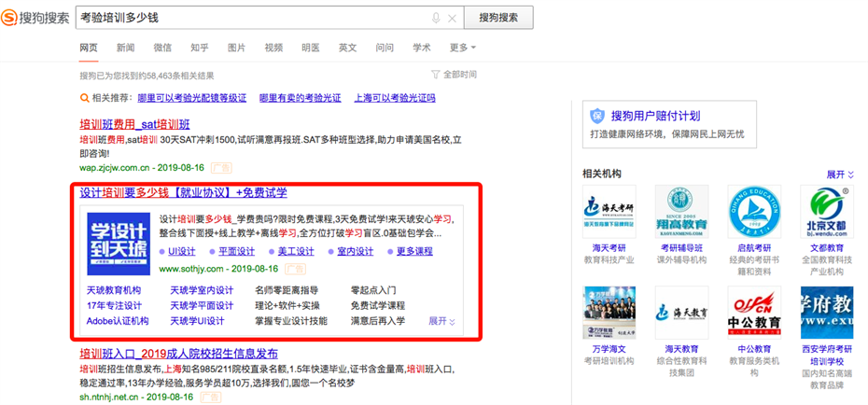Open the UI设计 sublink
868x405 pixels.
(182, 251)
